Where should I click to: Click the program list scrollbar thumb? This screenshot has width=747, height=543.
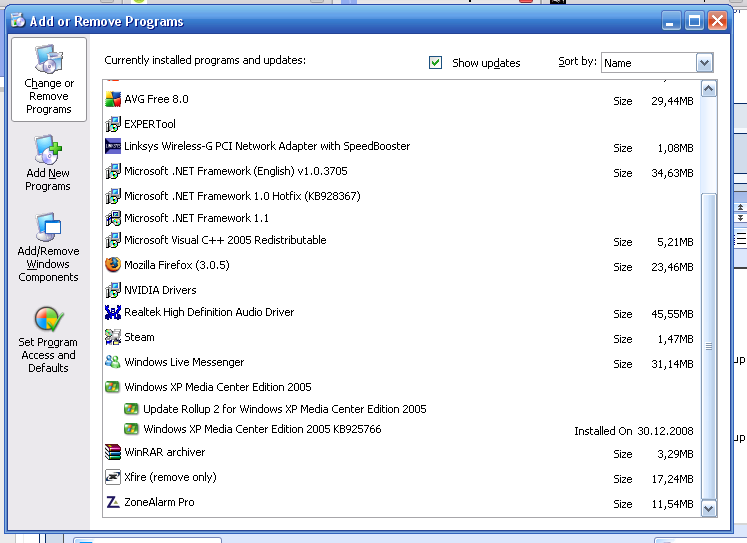tap(709, 346)
